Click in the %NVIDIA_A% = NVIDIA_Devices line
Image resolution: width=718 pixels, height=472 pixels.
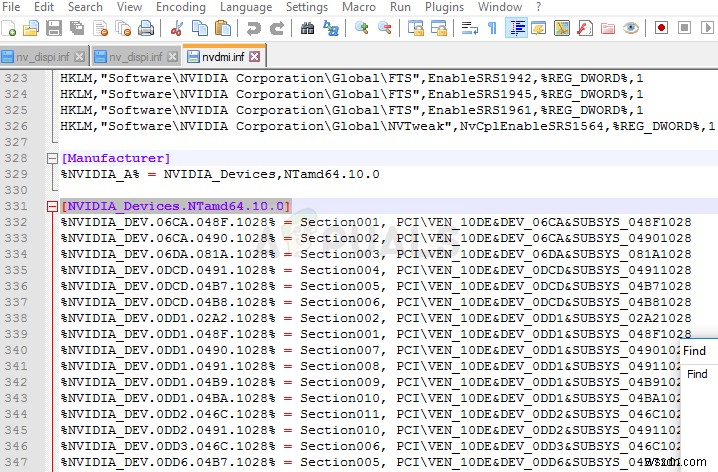tap(220, 174)
